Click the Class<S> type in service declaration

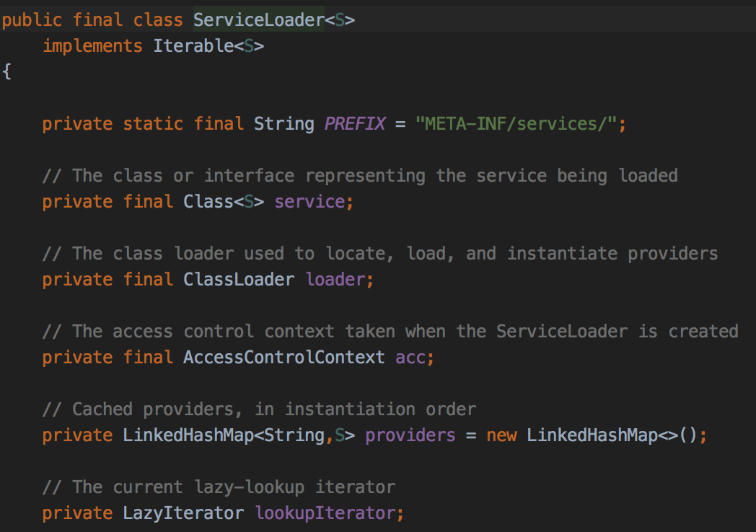coord(224,202)
